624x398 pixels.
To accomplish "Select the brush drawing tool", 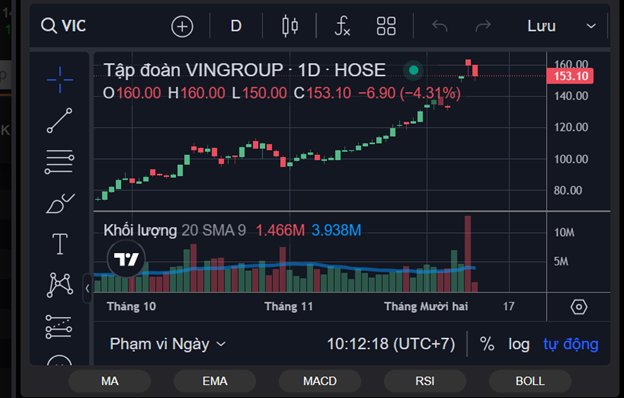I will pos(60,203).
